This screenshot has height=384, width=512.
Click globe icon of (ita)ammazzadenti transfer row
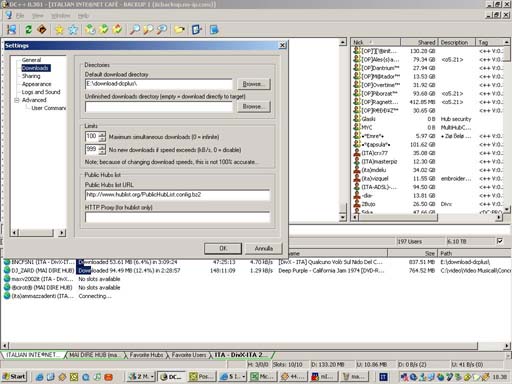[7, 296]
